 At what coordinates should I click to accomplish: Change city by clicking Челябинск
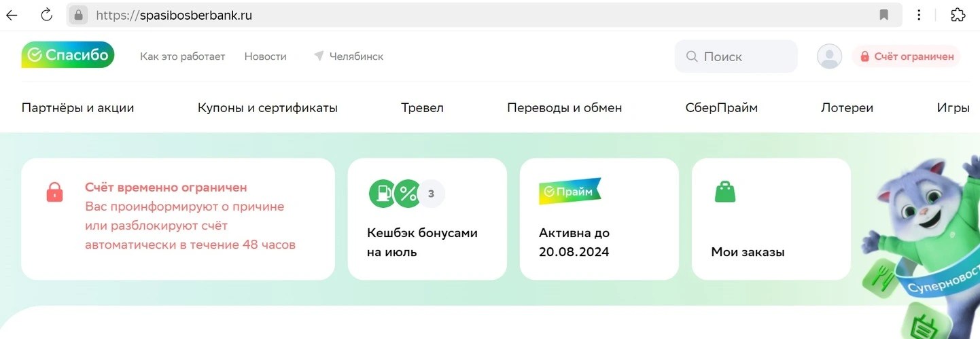pyautogui.click(x=356, y=56)
